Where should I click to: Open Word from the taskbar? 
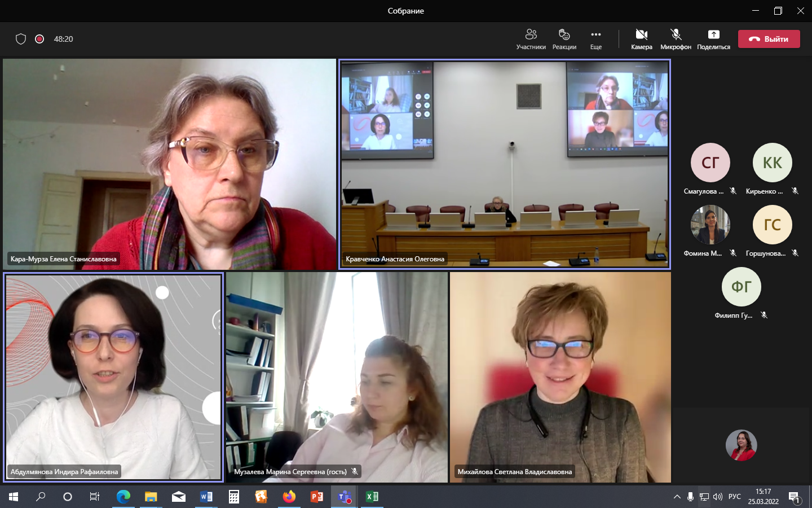pos(206,497)
